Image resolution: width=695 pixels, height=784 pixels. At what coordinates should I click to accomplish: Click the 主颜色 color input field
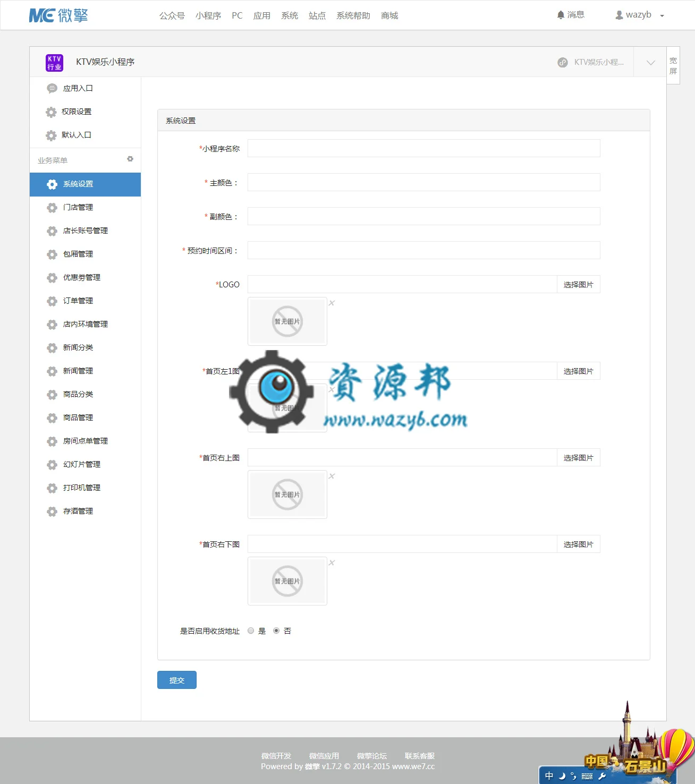pos(423,182)
